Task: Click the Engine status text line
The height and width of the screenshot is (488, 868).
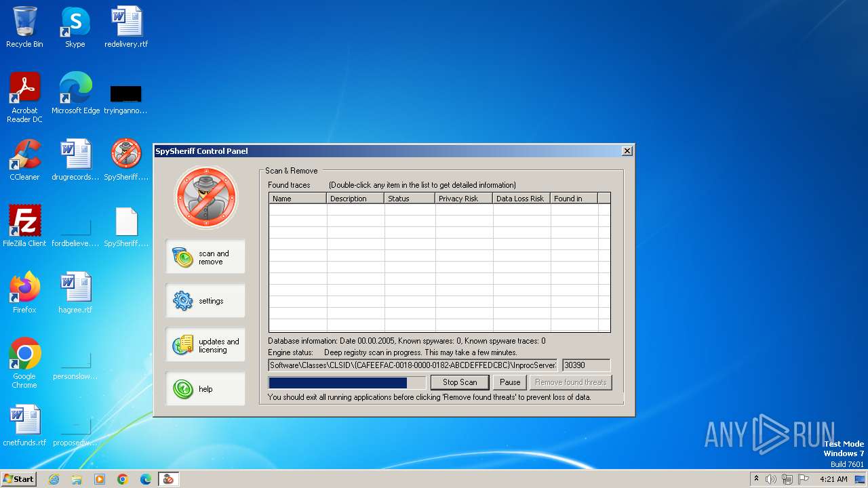Action: 393,352
